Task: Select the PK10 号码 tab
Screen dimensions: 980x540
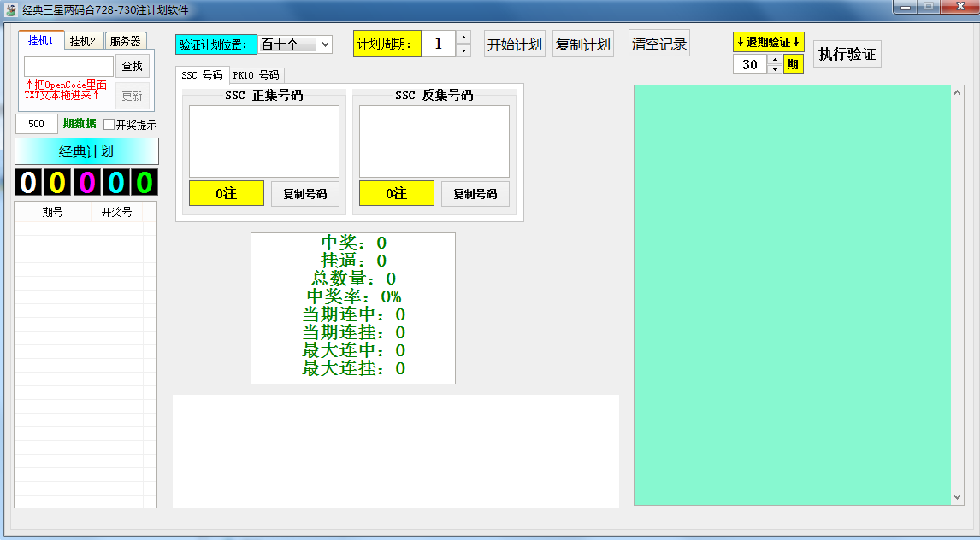Action: click(x=256, y=75)
